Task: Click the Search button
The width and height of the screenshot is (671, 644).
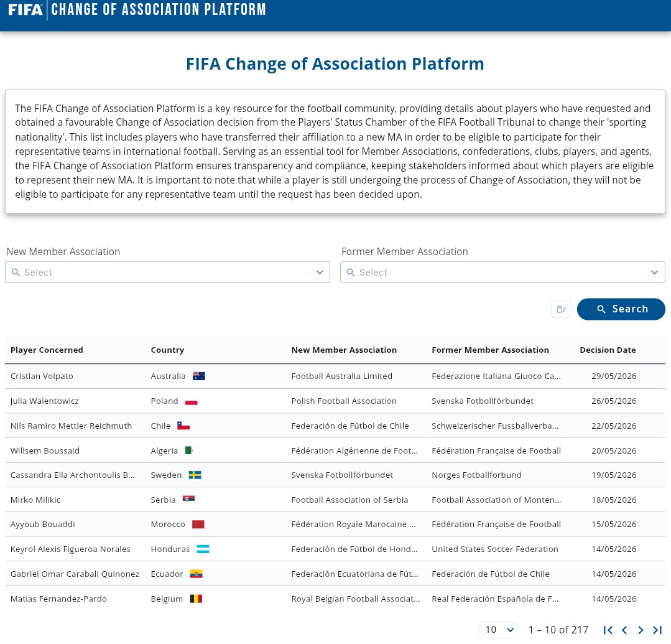Action: tap(621, 309)
